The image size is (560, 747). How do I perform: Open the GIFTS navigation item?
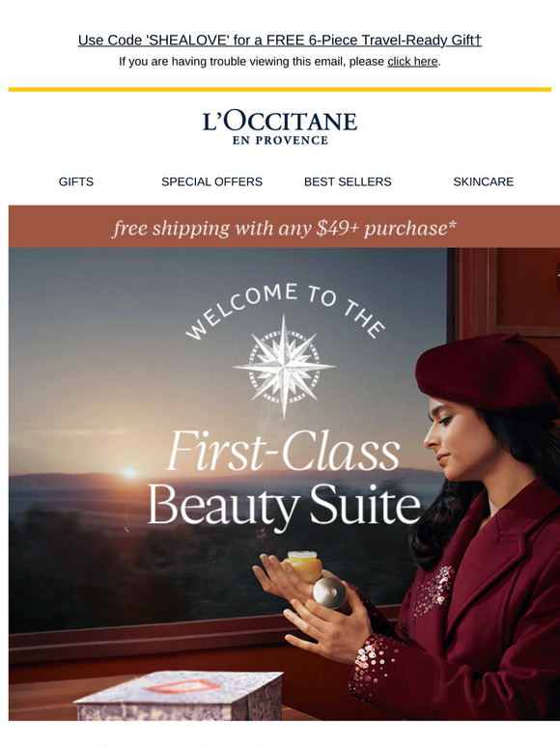[76, 181]
